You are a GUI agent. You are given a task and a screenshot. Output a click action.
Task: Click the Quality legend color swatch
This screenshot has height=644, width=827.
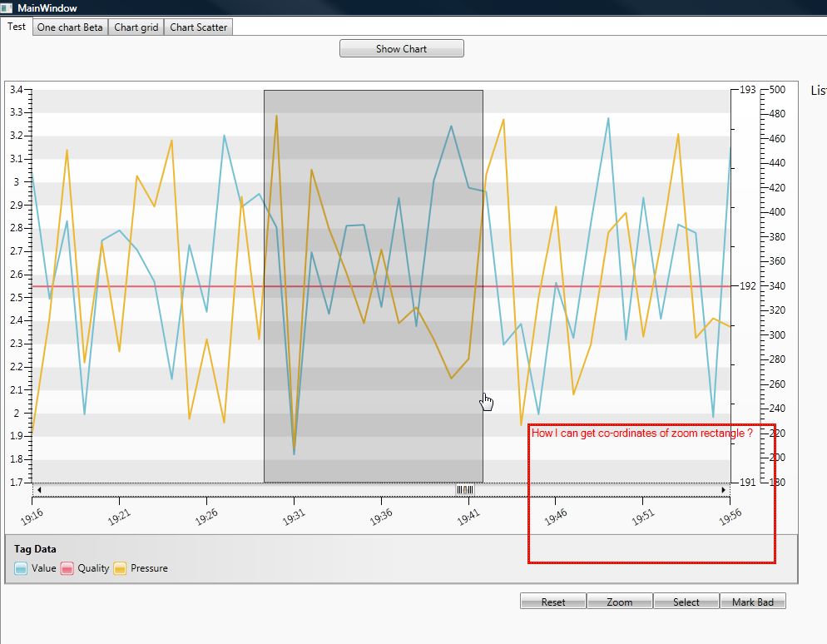click(x=67, y=568)
